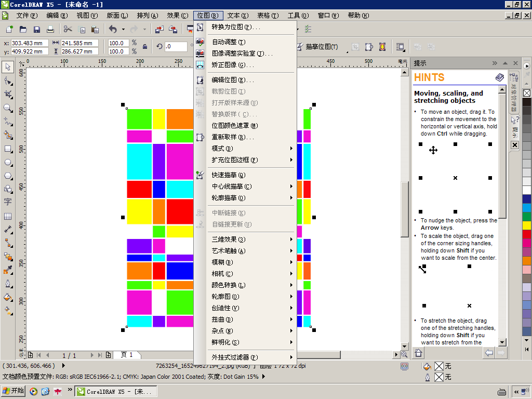Image resolution: width=532 pixels, height=399 pixels.
Task: Select the Freehand drawing tool
Action: [x=8, y=122]
